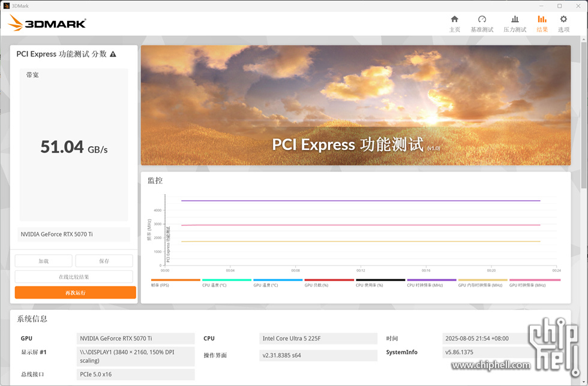Toggle the CPU 时钟频率 (MHz) purple legend swatch

pyautogui.click(x=431, y=280)
